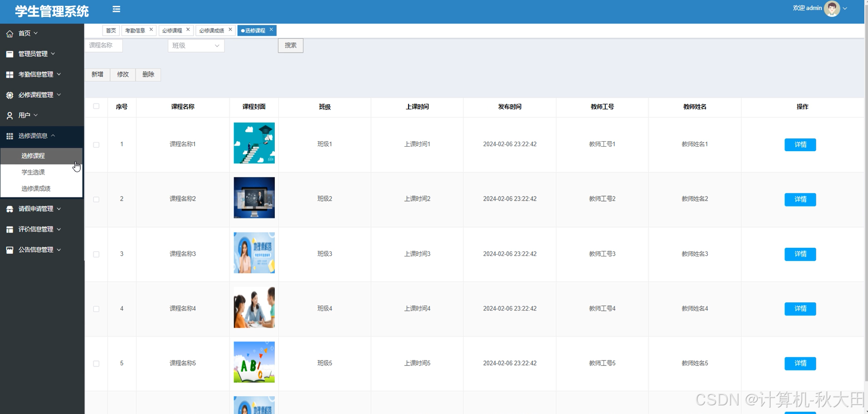This screenshot has width=868, height=414.
Task: Expand the 管理员管理 menu
Action: pos(53,54)
